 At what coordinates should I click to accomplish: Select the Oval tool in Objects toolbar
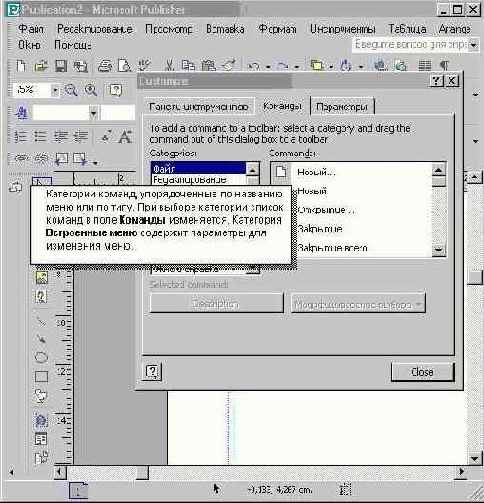tap(41, 357)
